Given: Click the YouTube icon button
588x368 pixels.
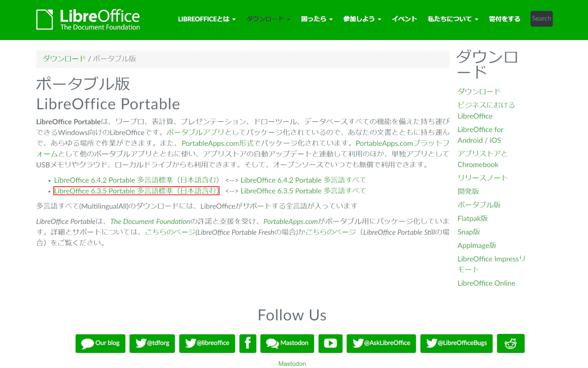Looking at the screenshot, I should pos(330,343).
